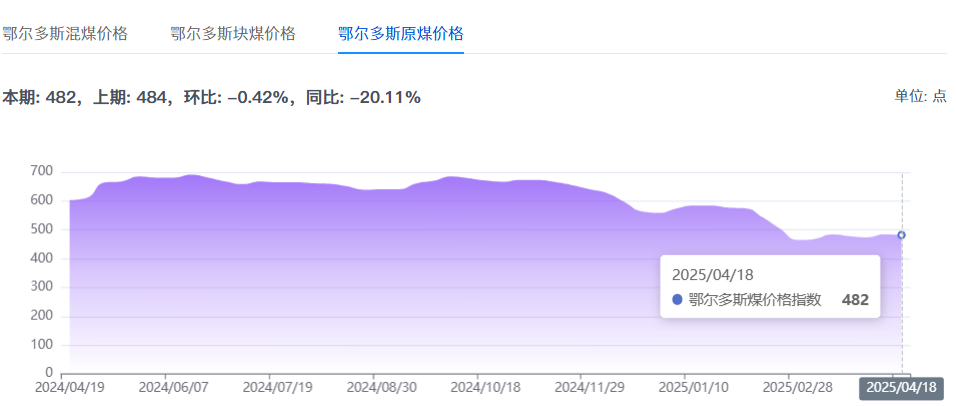Click the 600 y-axis label

pyautogui.click(x=41, y=201)
